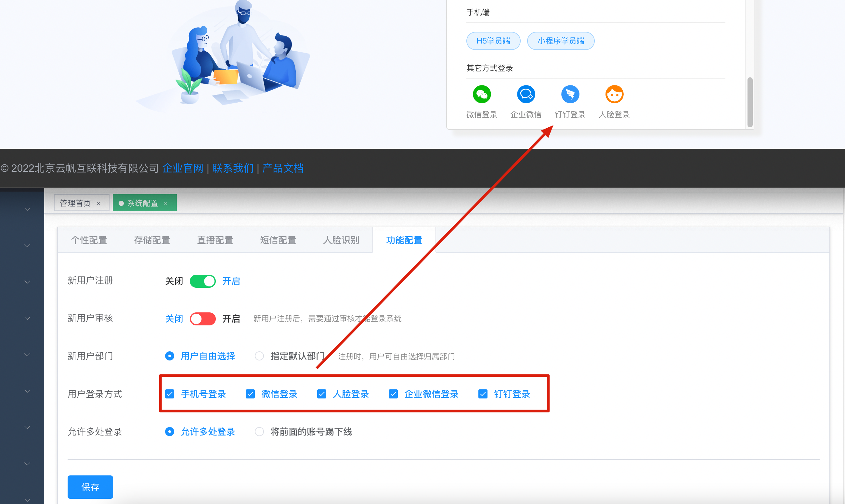Image resolution: width=845 pixels, height=504 pixels.
Task: Switch to the 个性配置 tab
Action: (89, 240)
